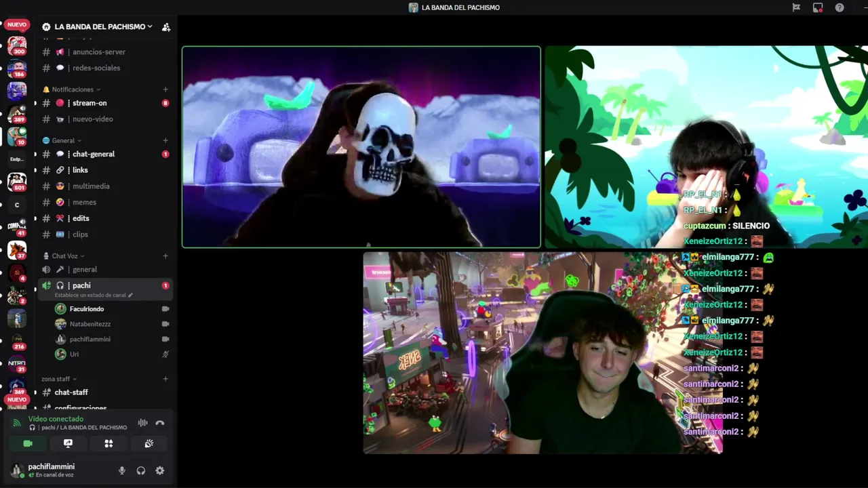Image resolution: width=868 pixels, height=488 pixels.
Task: Click Faculriondo's camera icon
Action: coord(165,309)
